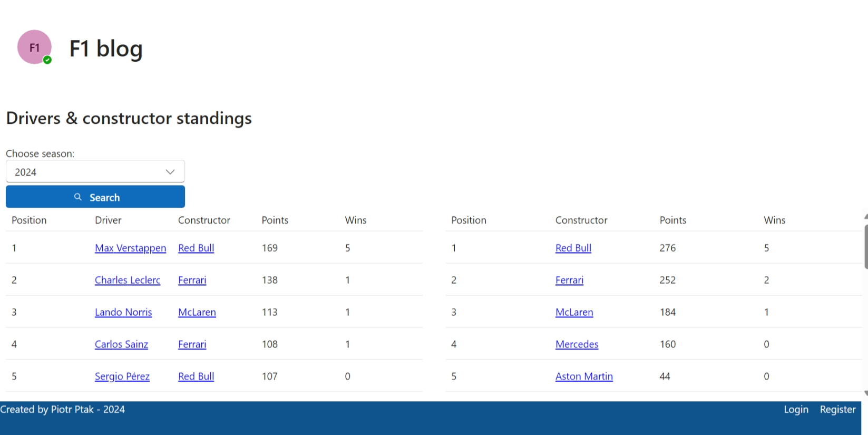Click Red Bull link in Verstappen row
Screen dimensions: 868x435
[196, 248]
